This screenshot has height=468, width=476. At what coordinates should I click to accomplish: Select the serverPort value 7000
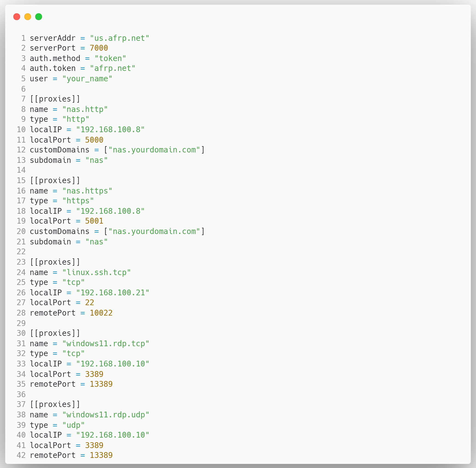[x=99, y=48]
